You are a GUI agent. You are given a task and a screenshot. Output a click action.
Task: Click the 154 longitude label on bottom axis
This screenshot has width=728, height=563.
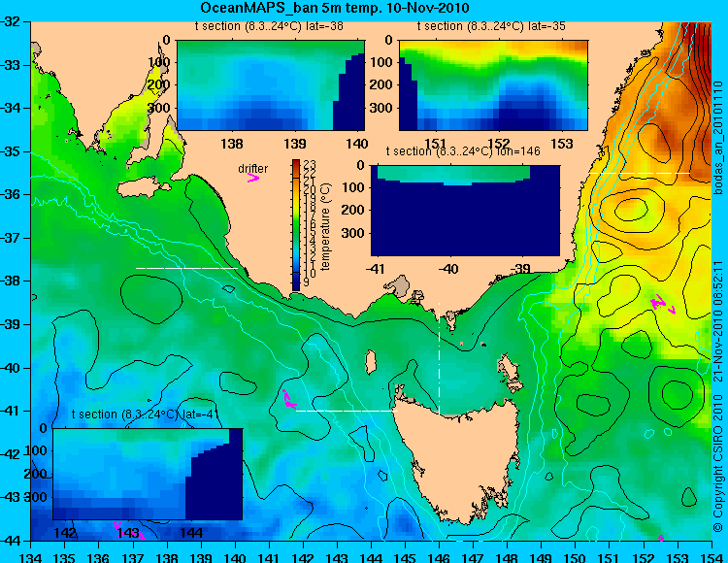coord(711,557)
